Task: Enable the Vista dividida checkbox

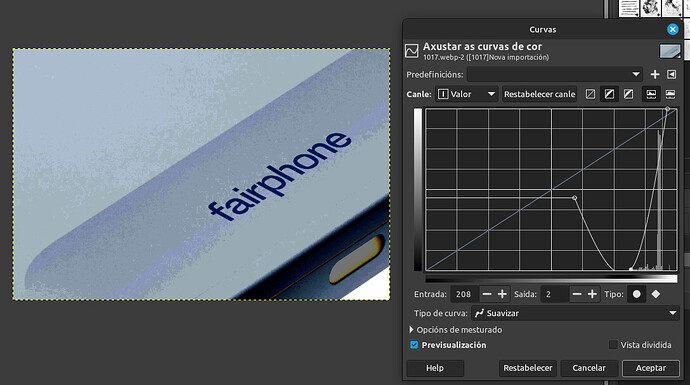Action: [x=613, y=345]
